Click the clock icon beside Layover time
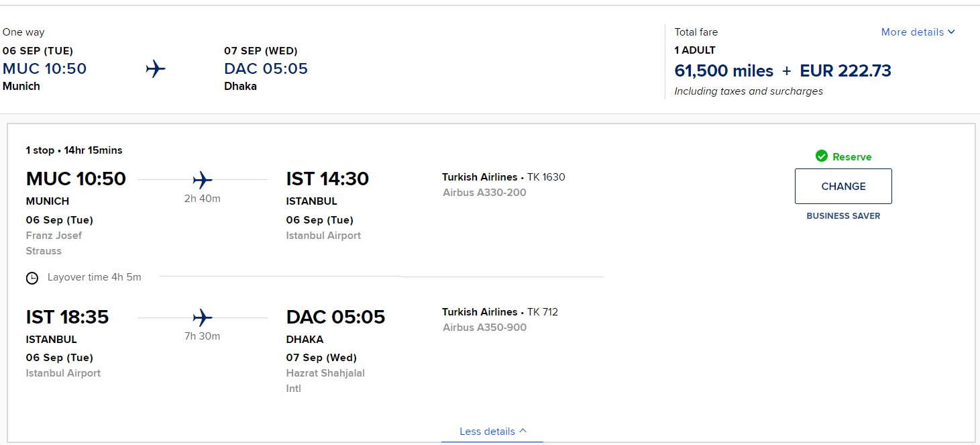This screenshot has height=445, width=980. point(32,277)
